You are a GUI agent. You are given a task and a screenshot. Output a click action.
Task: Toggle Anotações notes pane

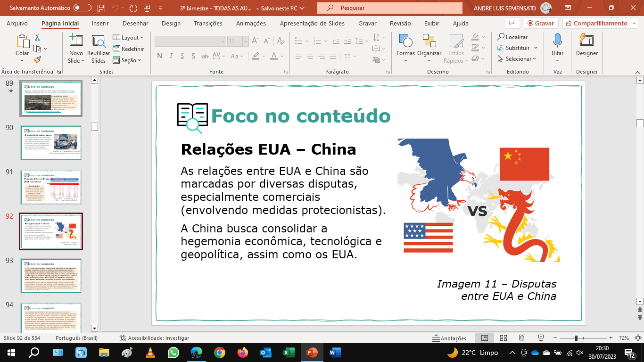click(x=450, y=338)
